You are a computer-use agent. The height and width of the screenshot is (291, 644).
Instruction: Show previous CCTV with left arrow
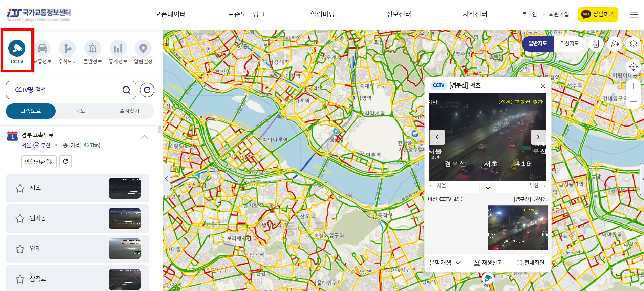(x=437, y=137)
